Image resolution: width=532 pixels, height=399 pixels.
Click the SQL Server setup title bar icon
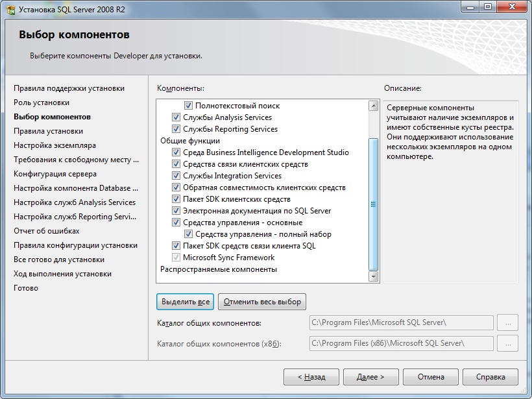10,10
